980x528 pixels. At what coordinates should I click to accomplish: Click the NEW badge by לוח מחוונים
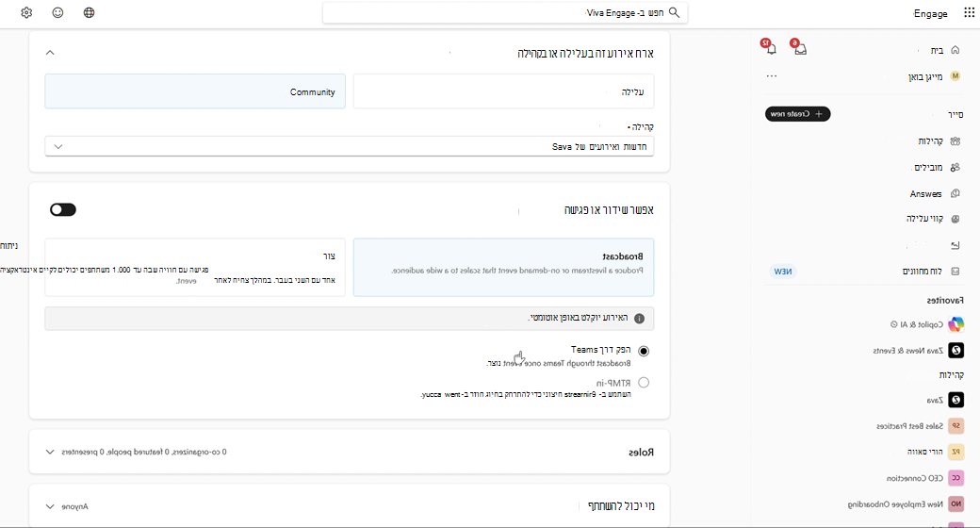[x=782, y=272]
